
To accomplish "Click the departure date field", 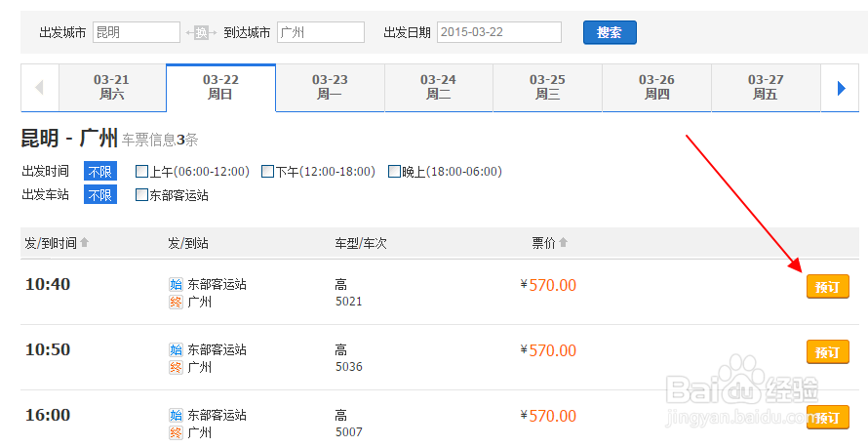I will (x=499, y=32).
